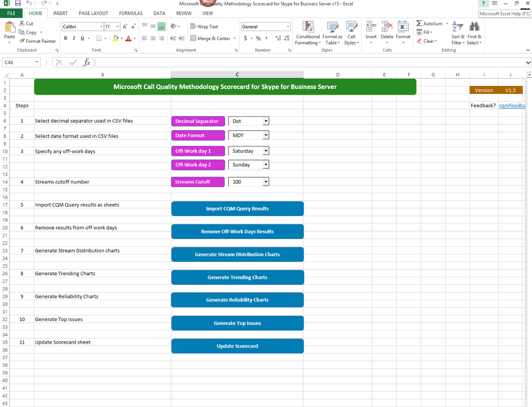Open the Off-Work day 1 dropdown

(266, 151)
